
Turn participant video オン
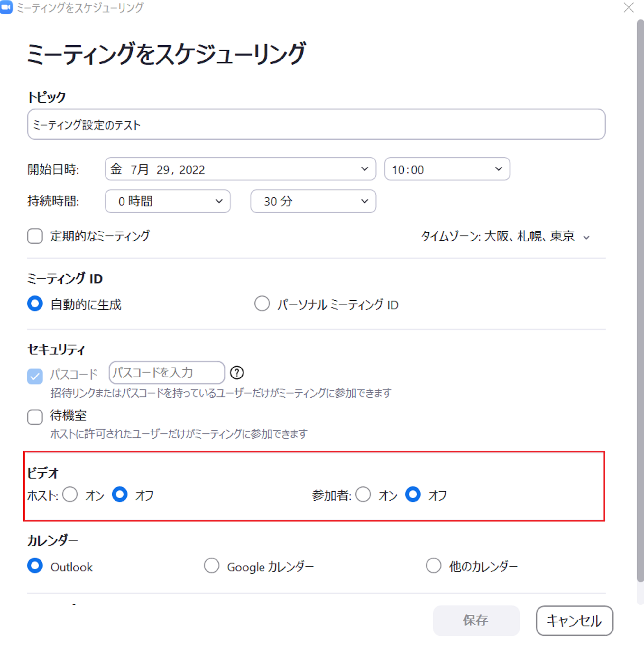(x=363, y=494)
